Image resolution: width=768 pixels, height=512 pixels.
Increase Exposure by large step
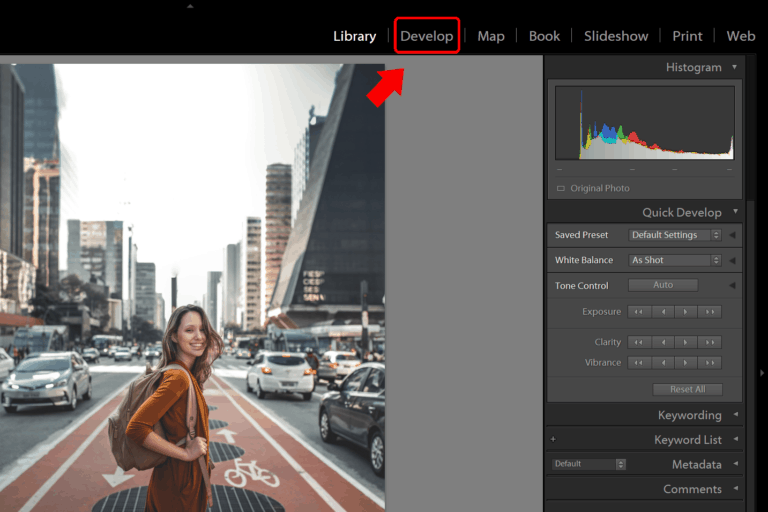[710, 312]
